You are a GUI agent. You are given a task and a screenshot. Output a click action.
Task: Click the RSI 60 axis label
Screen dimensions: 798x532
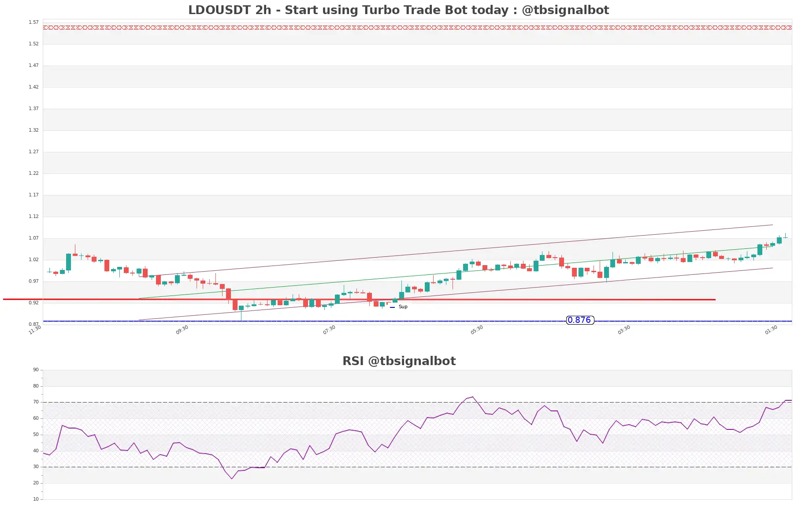[x=36, y=418]
